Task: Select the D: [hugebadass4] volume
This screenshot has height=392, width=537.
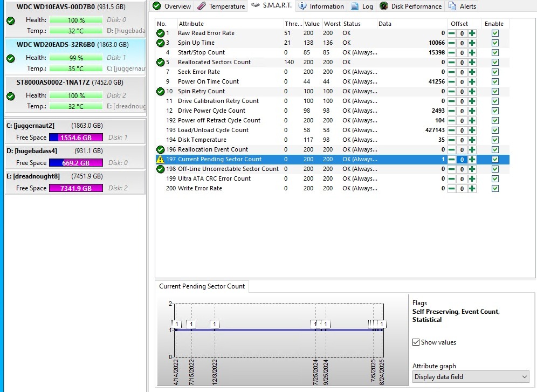Action: pos(75,156)
